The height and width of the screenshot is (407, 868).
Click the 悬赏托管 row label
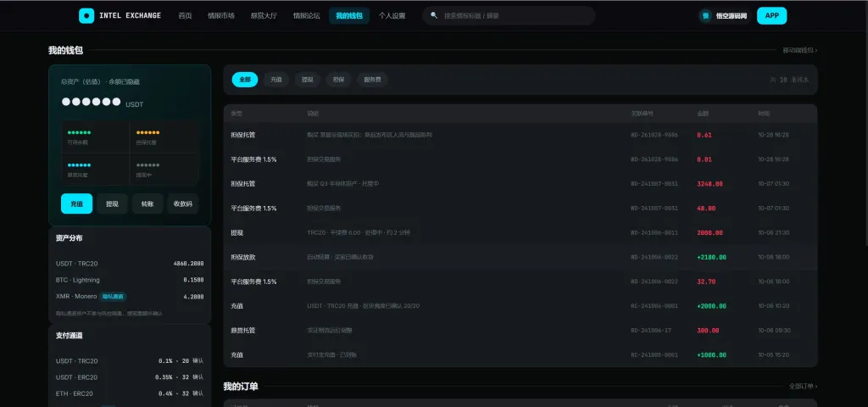(x=243, y=330)
